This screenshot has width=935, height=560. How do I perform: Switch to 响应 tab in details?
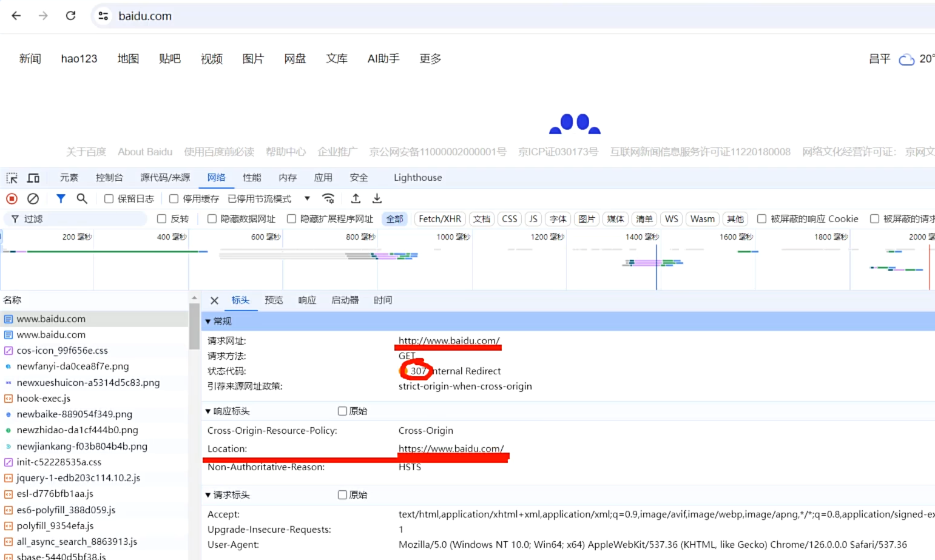tap(307, 300)
